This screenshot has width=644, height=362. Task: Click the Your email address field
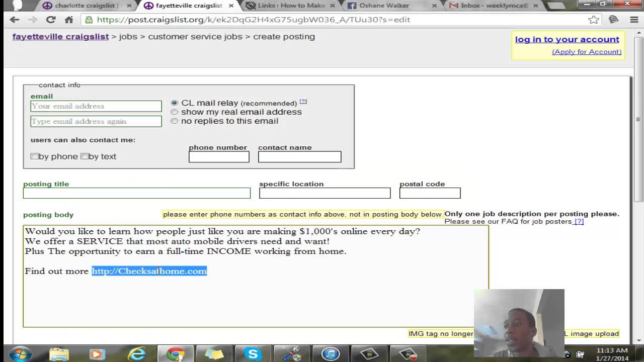tap(96, 106)
